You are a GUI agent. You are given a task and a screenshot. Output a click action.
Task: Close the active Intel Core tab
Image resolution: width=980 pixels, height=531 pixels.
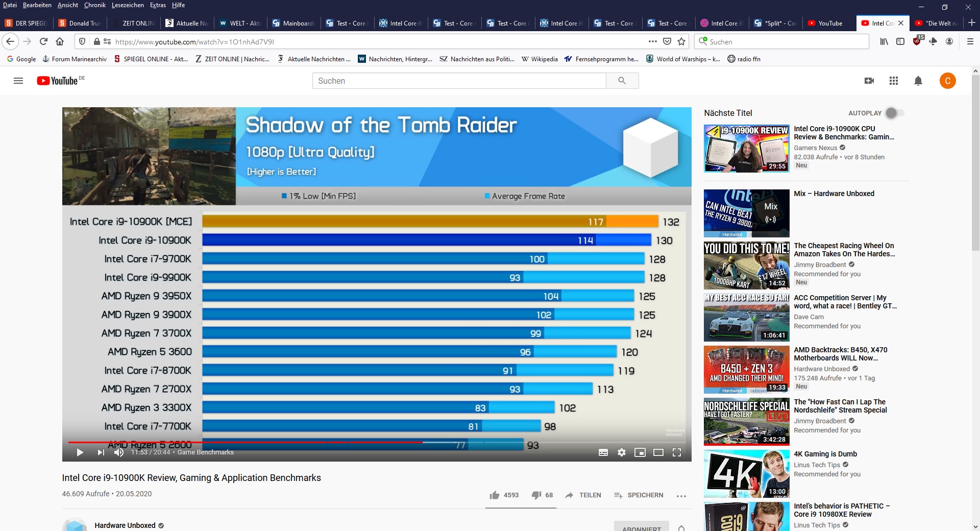coord(901,23)
